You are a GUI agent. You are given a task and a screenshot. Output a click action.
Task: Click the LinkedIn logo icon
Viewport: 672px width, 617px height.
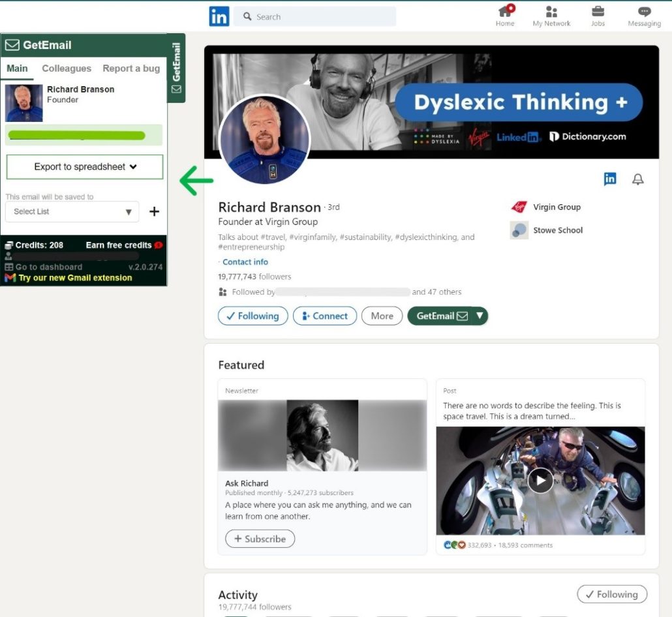(x=219, y=16)
